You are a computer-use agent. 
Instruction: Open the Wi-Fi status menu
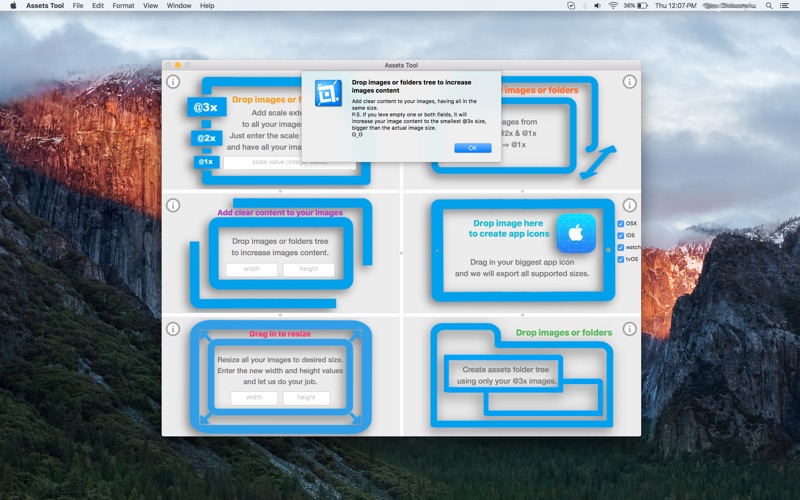coord(613,6)
